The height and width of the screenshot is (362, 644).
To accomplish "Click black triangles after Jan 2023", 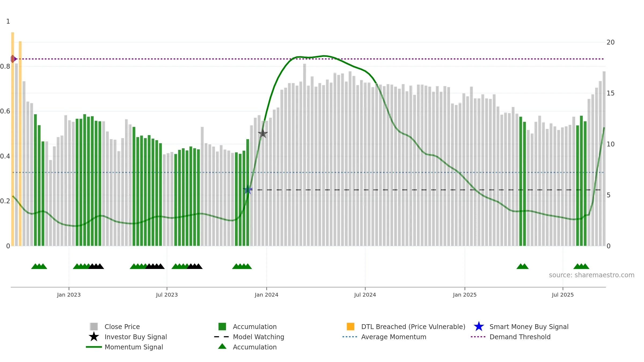I will click(96, 266).
